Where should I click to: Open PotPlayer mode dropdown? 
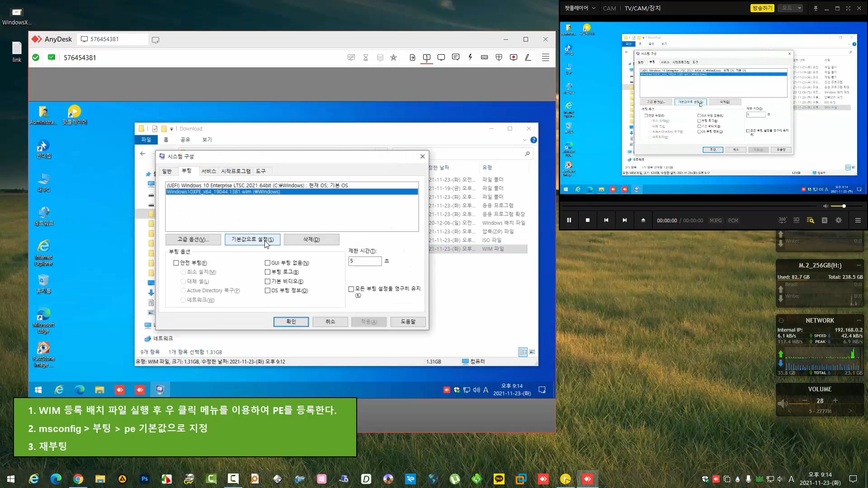pyautogui.click(x=791, y=8)
